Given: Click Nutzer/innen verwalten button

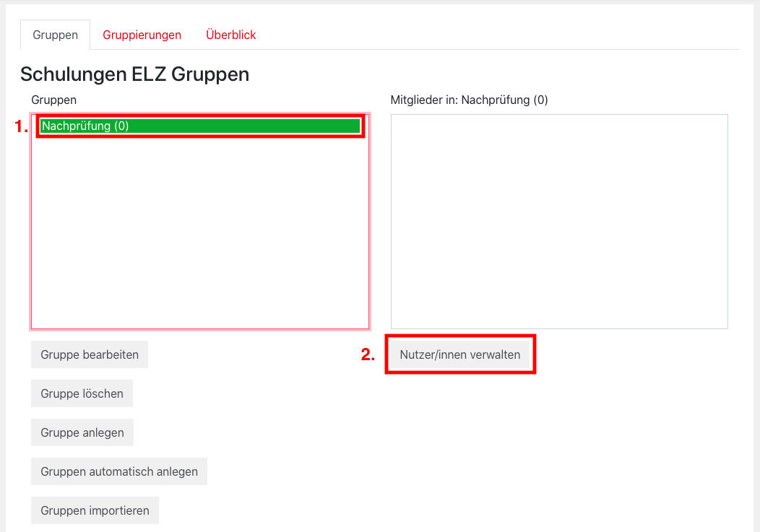Looking at the screenshot, I should pyautogui.click(x=460, y=354).
